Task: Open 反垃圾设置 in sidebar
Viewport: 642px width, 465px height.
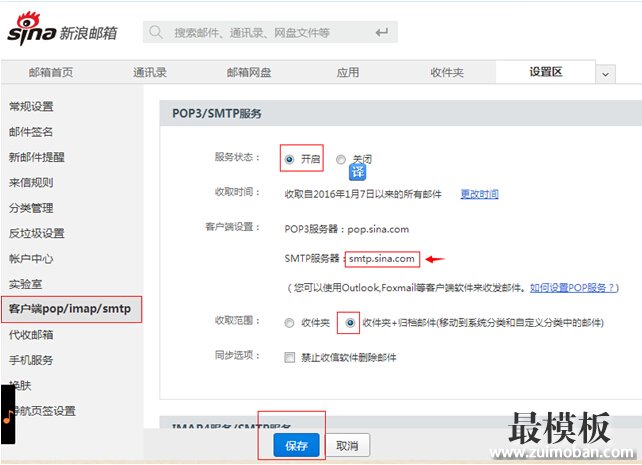Action: (x=37, y=233)
